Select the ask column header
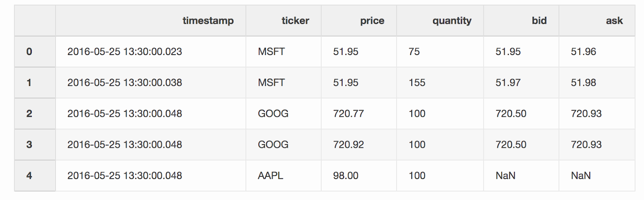 pyautogui.click(x=614, y=21)
